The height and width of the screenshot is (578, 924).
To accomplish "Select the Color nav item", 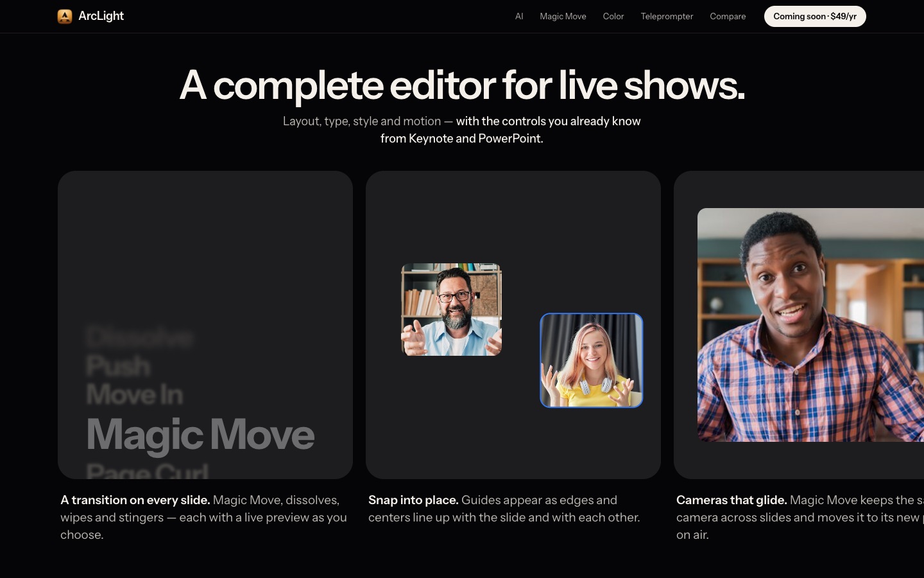I will pos(613,16).
